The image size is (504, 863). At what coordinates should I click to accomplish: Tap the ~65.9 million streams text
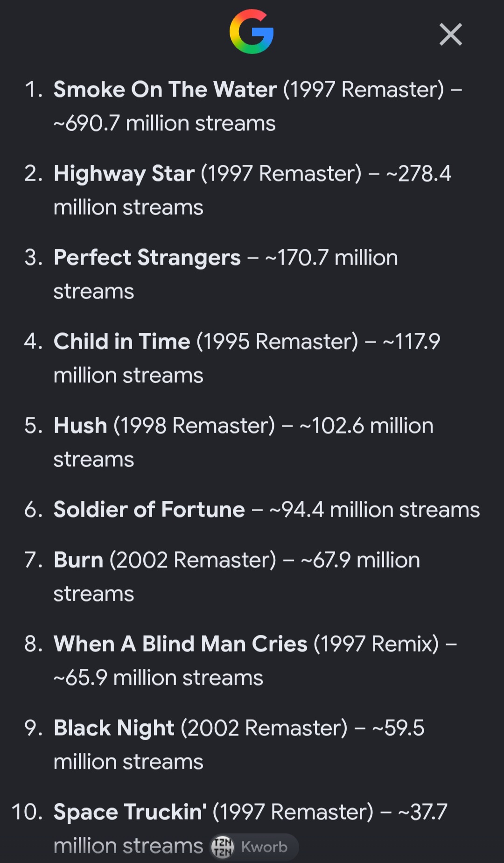point(158,678)
